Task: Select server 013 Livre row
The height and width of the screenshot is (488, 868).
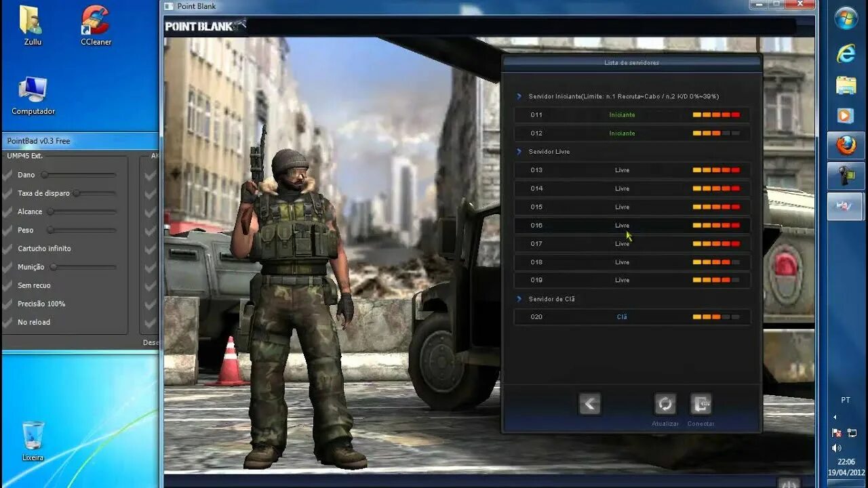Action: pos(632,170)
